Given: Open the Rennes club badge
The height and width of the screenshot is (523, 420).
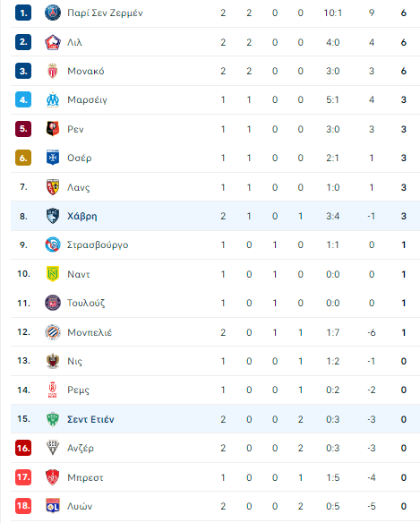Looking at the screenshot, I should 53,129.
